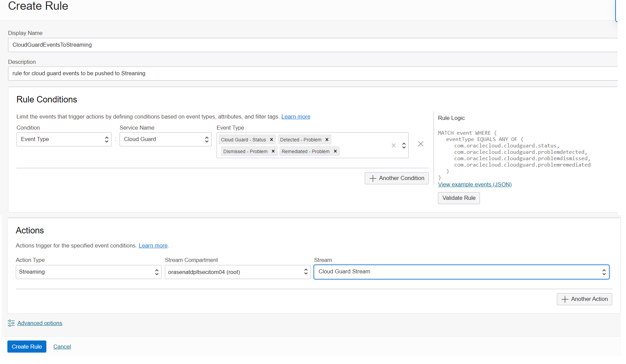This screenshot has height=364, width=626.
Task: Remove the Cloud Guard - Status event type tag
Action: pyautogui.click(x=271, y=139)
